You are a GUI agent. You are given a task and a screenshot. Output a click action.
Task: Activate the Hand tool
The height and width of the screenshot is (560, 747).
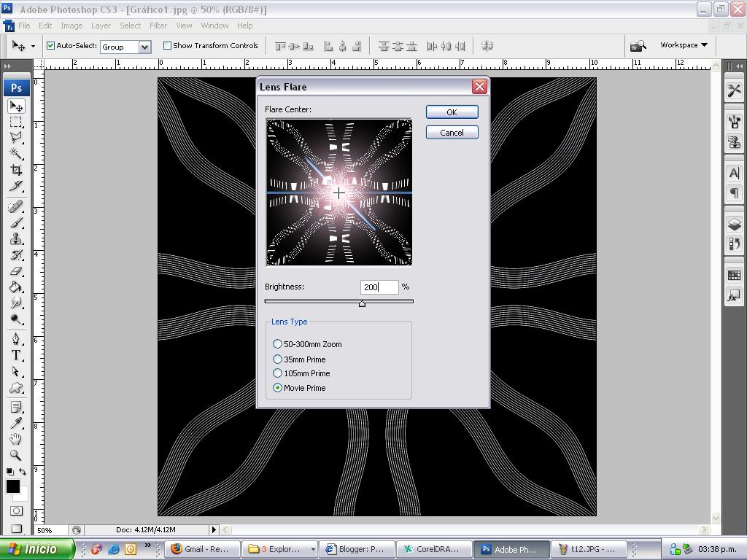[x=16, y=439]
